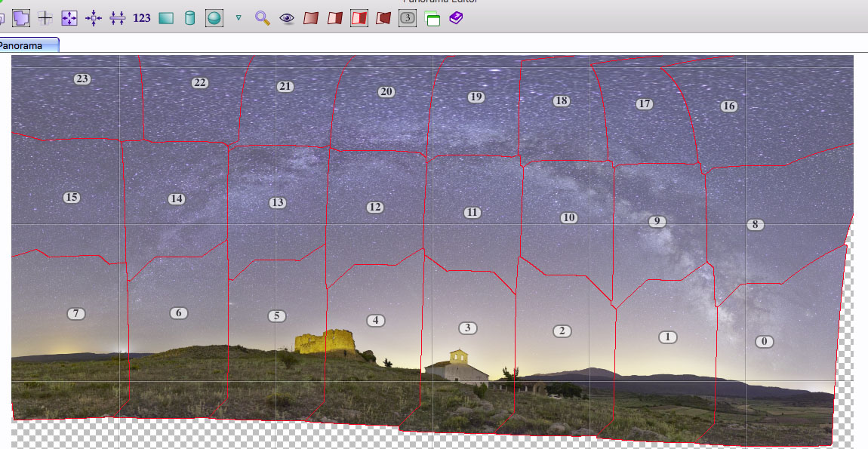
Task: Select image number 0 label
Action: (x=765, y=342)
